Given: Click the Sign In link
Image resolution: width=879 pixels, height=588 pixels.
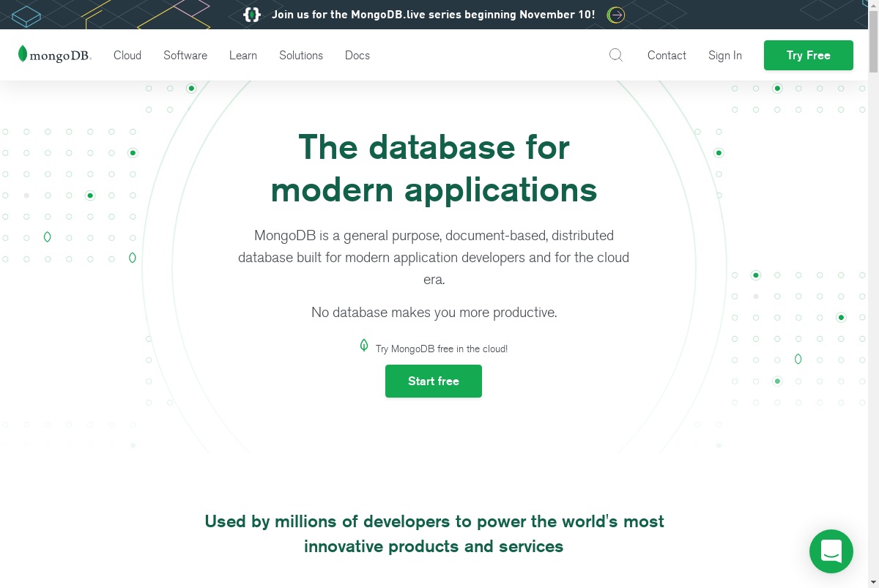Looking at the screenshot, I should coord(725,55).
